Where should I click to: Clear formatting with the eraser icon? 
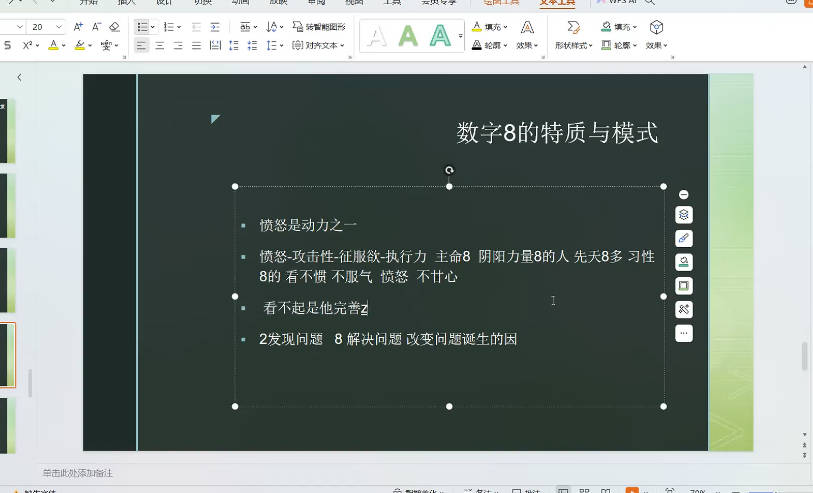click(113, 27)
